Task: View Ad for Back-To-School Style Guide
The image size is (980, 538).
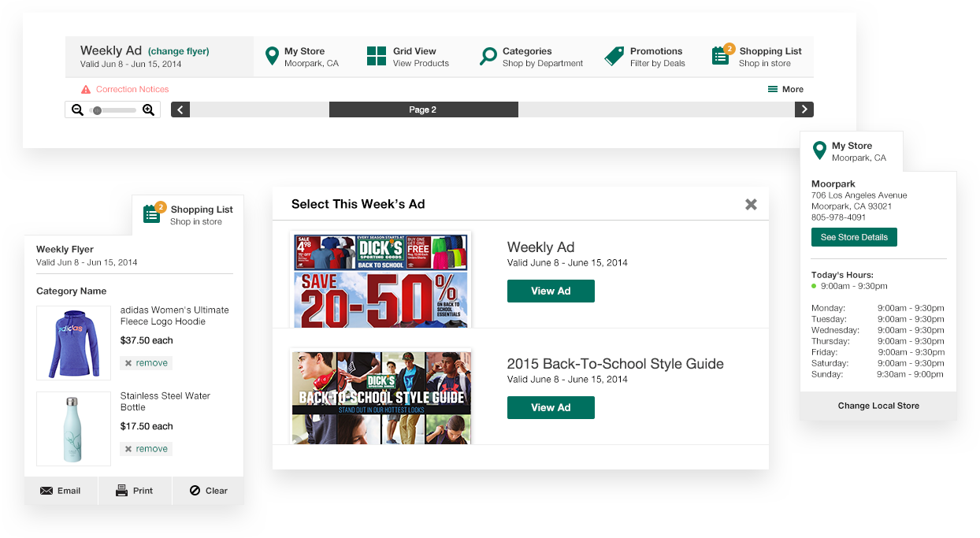Action: tap(551, 408)
